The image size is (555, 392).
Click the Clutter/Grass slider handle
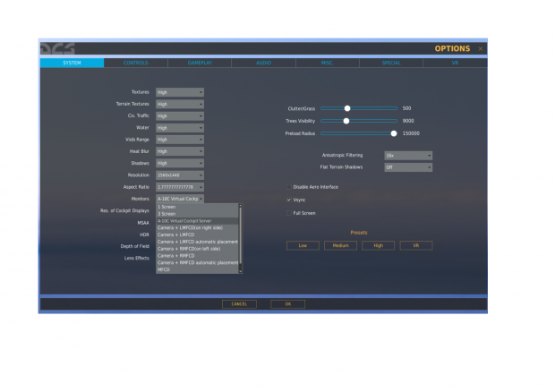point(347,108)
